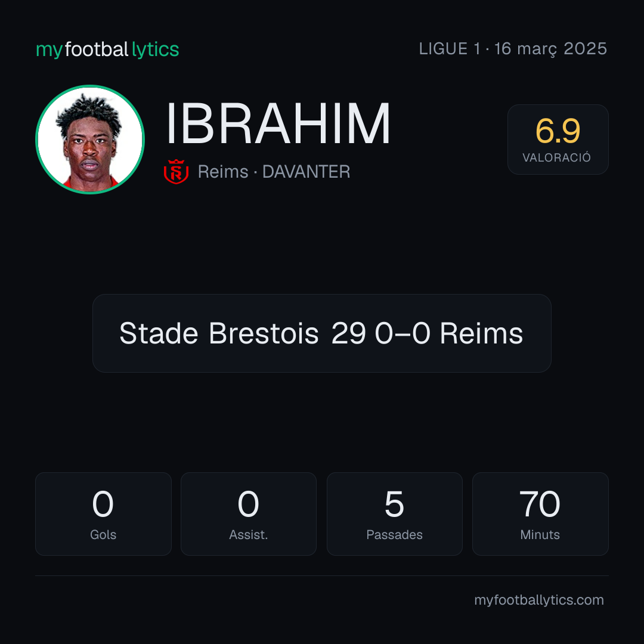
Task: Click the IBRAHIM player name heading
Action: pyautogui.click(x=278, y=123)
